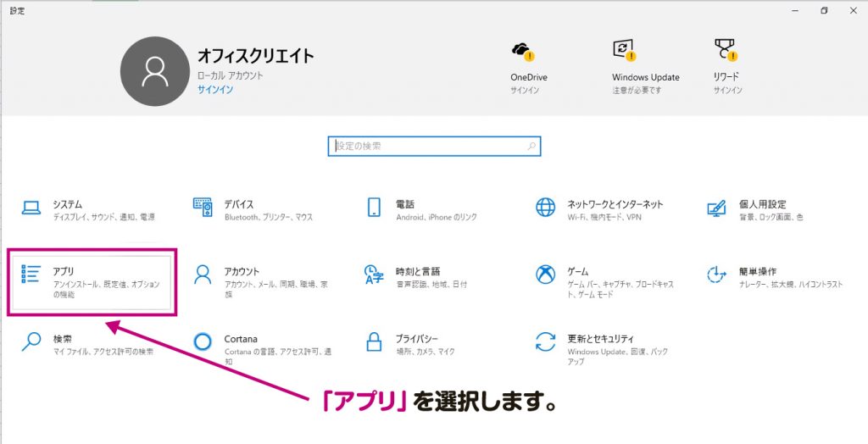The image size is (868, 444).
Task: Select the アプリ list icon
Action: [31, 274]
